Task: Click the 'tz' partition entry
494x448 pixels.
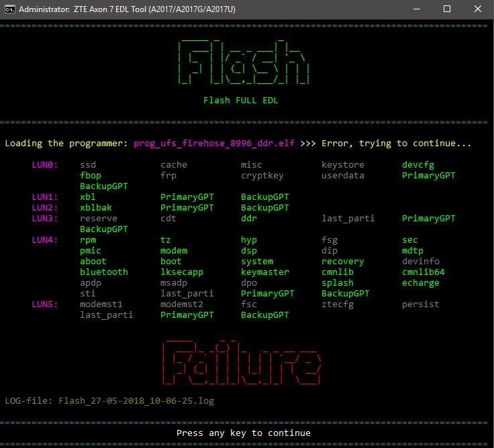Action: [x=165, y=240]
